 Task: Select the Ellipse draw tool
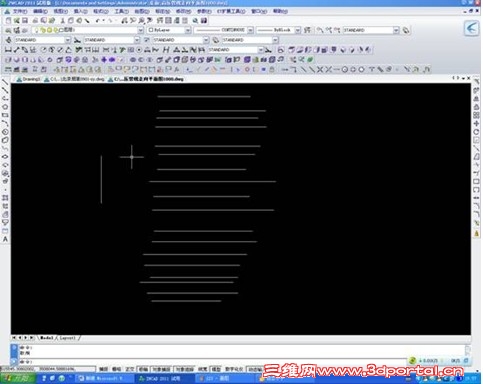click(x=5, y=157)
